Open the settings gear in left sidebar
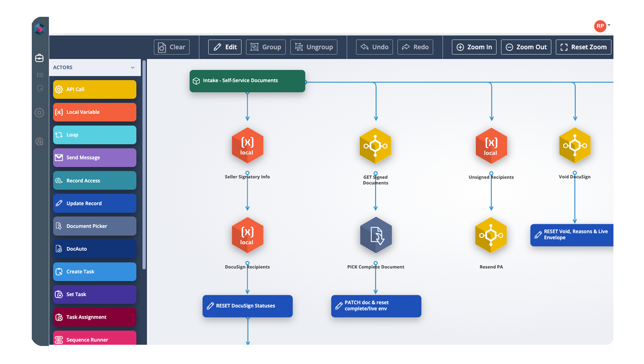Viewport: 644px width, 364px height. point(39,113)
